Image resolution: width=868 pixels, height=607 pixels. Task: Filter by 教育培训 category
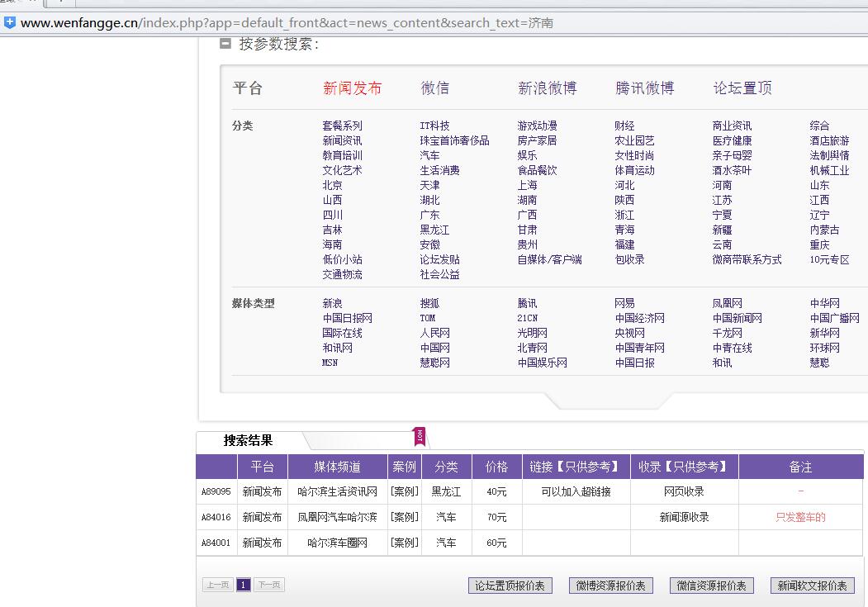pos(342,155)
